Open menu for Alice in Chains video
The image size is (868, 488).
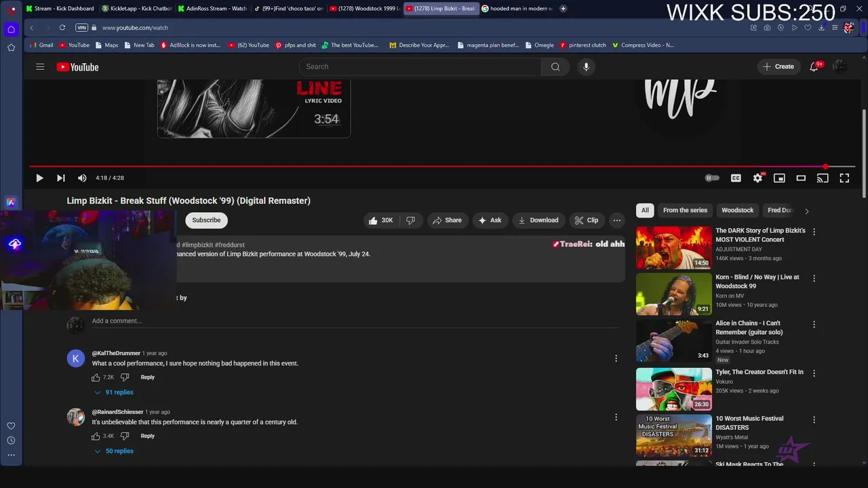coord(814,325)
